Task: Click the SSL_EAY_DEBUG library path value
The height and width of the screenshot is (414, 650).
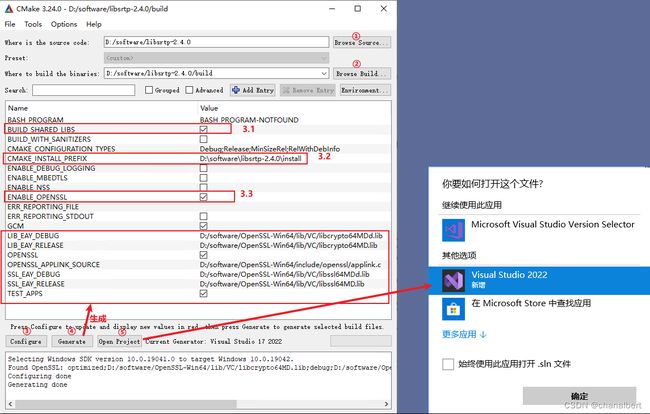Action: [x=284, y=274]
